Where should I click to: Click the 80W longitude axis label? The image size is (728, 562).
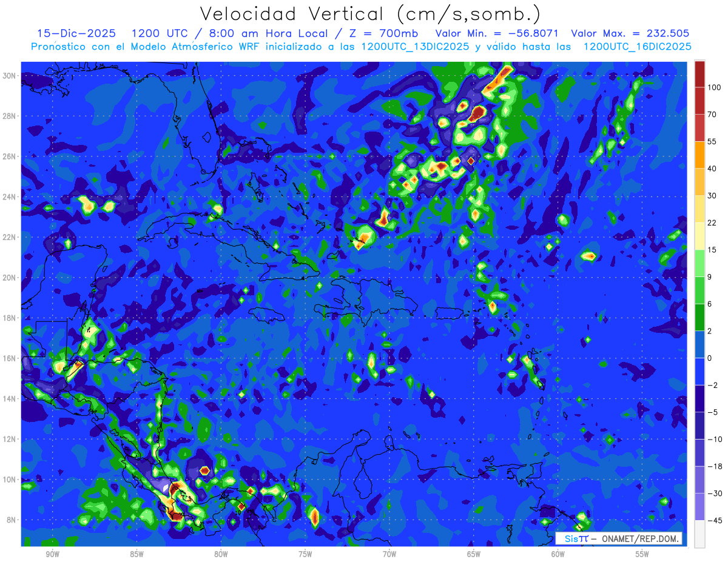point(221,554)
